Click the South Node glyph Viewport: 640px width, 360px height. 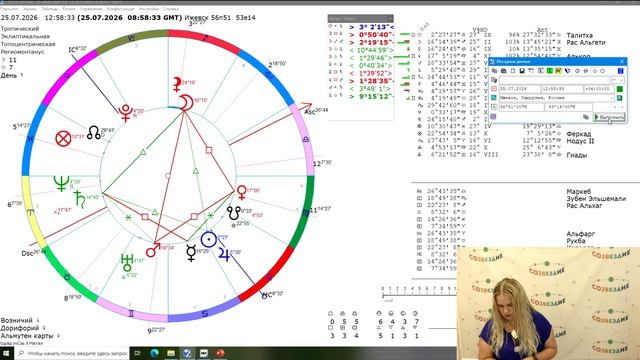(x=234, y=212)
